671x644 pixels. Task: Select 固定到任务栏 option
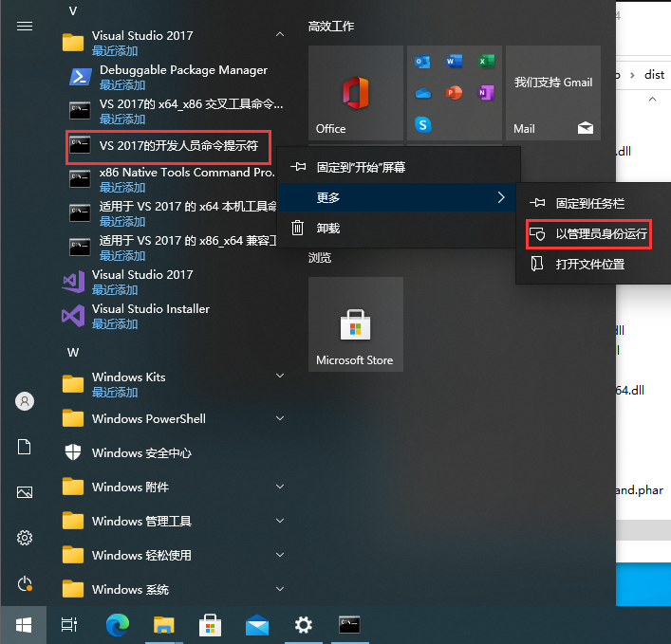pos(594,204)
